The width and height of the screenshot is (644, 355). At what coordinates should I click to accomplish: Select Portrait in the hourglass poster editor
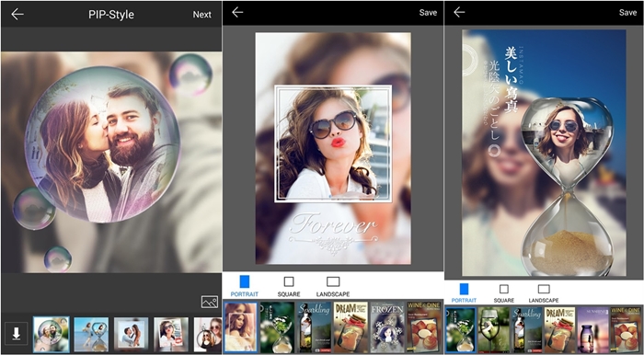[464, 292]
